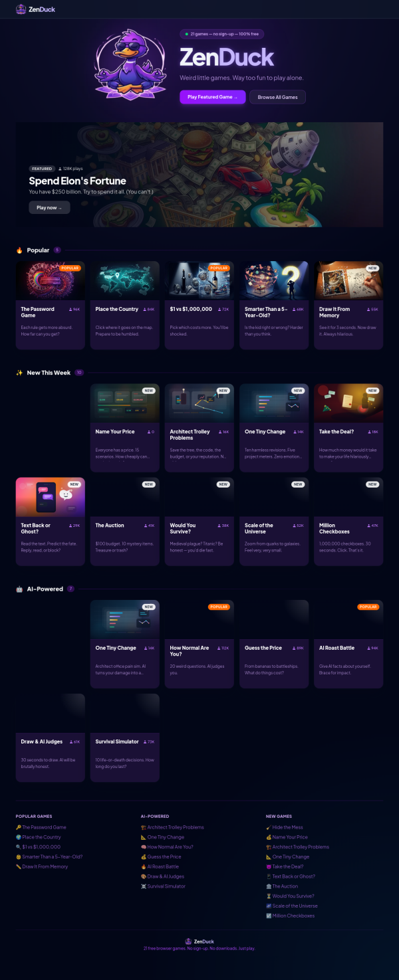This screenshot has width=399, height=980.
Task: Open the Spend Elon's Fortune featured title
Action: pyautogui.click(x=77, y=181)
